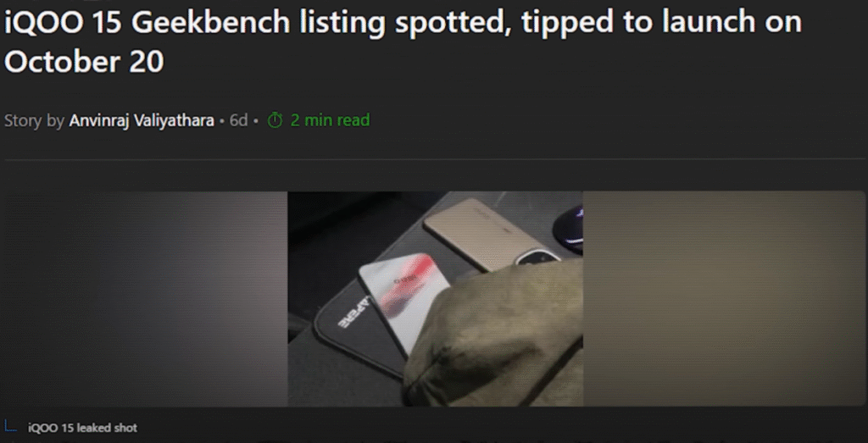
Task: Click the green stopwatch reading-time icon
Action: tap(275, 120)
